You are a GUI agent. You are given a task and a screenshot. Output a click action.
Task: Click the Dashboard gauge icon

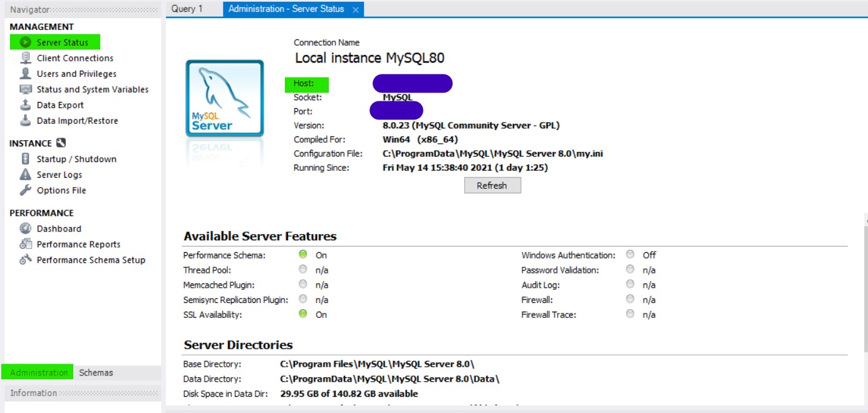coord(26,228)
